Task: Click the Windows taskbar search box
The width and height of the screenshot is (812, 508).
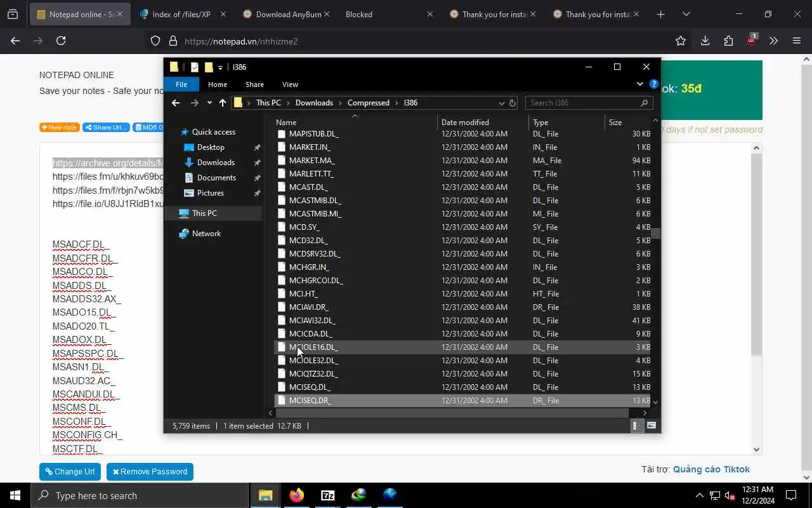Action: [140, 495]
